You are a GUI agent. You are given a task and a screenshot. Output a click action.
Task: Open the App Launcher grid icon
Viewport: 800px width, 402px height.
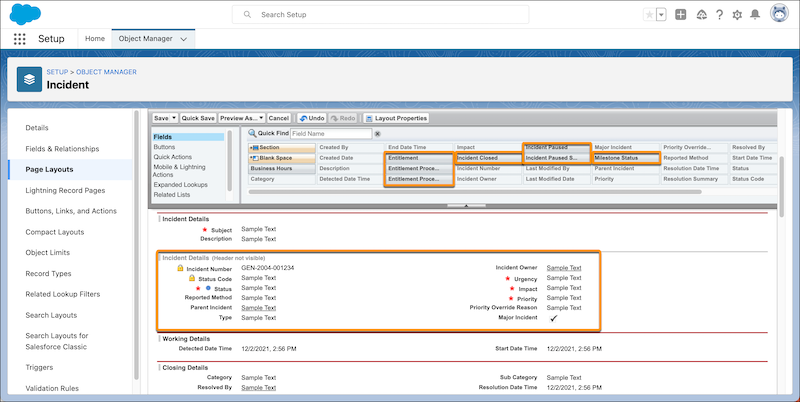point(19,39)
